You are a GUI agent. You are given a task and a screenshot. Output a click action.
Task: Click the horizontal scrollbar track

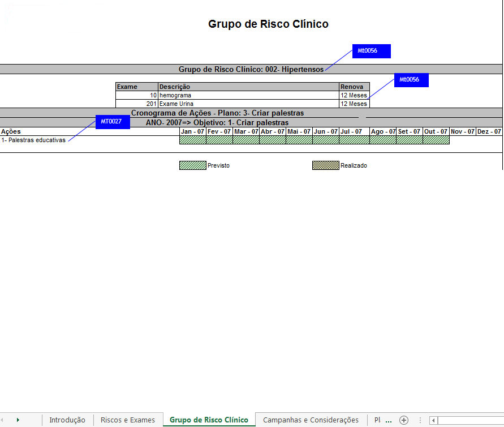coord(471,420)
